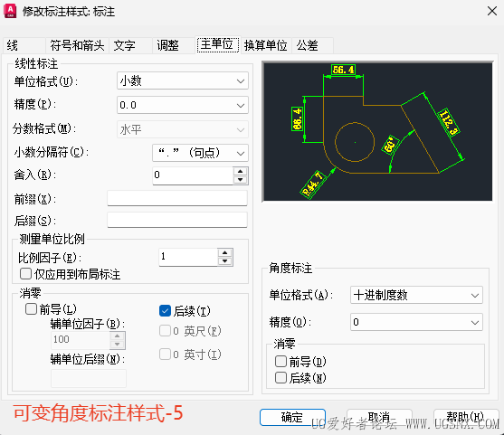
Task: Check the 前导(L) leading zero suppression box
Action: pyautogui.click(x=31, y=309)
